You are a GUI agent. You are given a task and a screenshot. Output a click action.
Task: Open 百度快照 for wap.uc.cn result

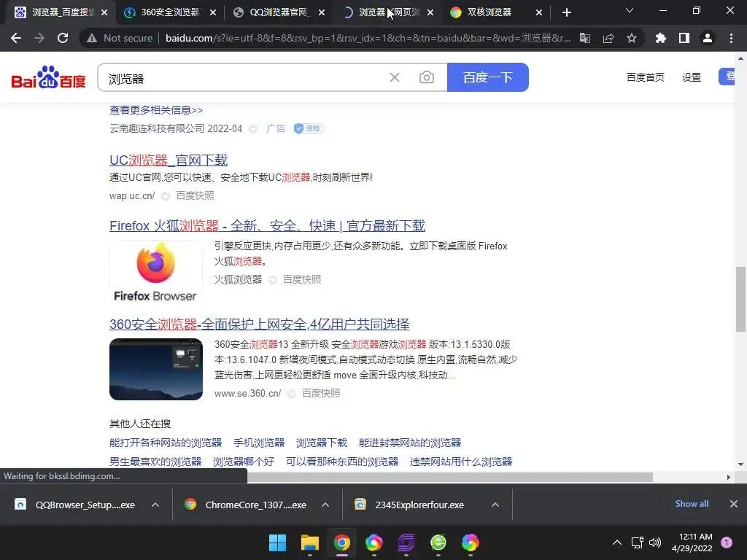coord(195,195)
